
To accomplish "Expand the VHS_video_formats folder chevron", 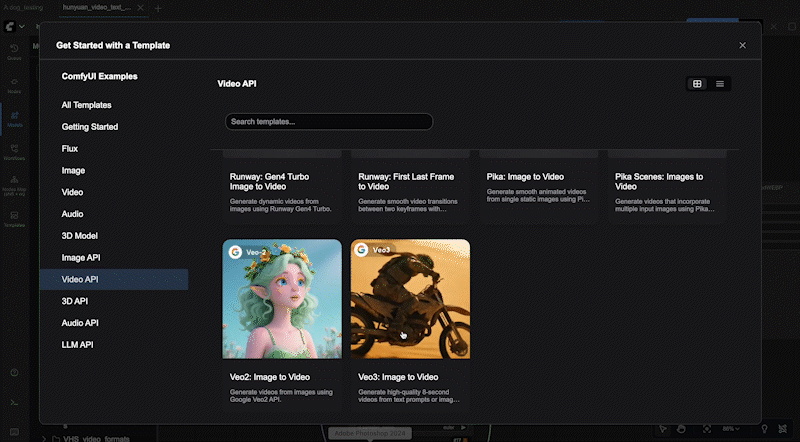I will 44,438.
